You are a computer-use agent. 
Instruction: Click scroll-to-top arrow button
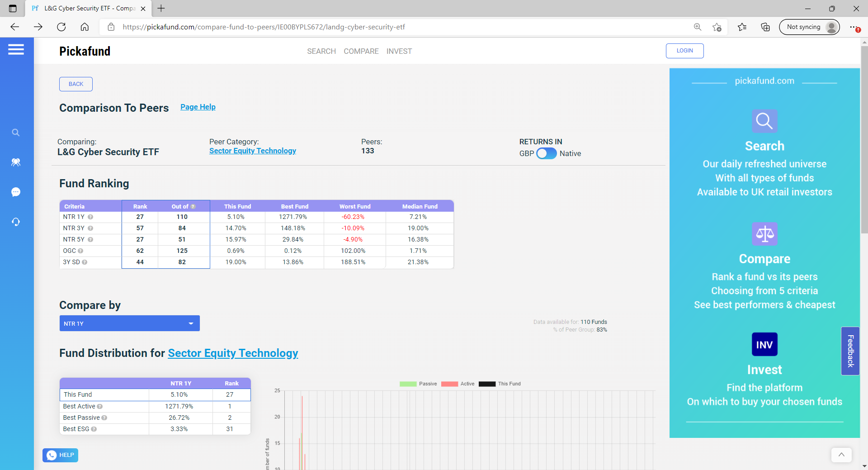pos(841,455)
